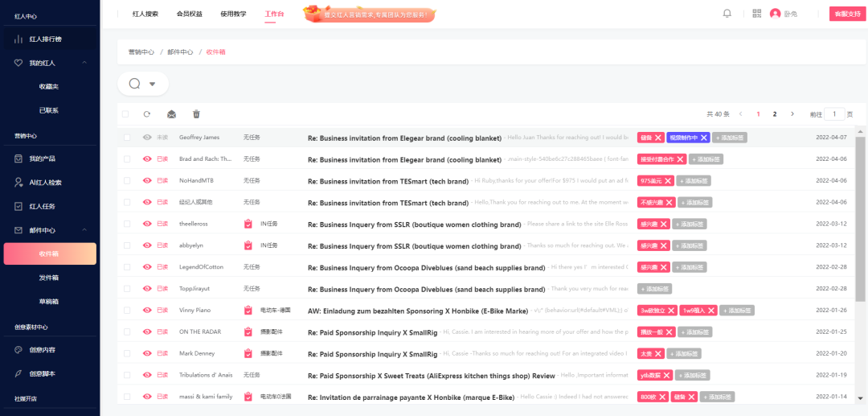Click the 红人任务 checklist icon
Screen dimensions: 868x416
(x=18, y=207)
